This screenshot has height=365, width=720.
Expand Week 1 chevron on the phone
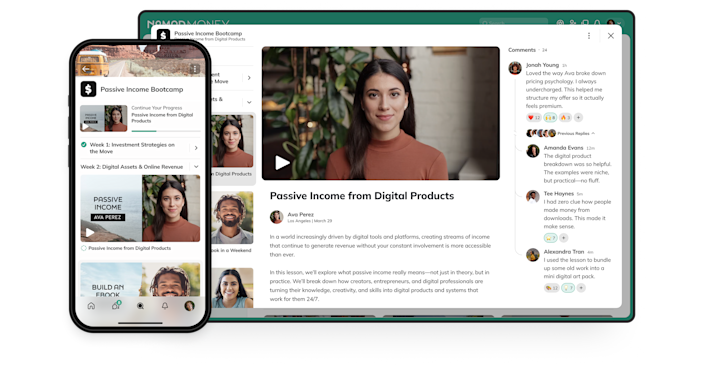(196, 148)
